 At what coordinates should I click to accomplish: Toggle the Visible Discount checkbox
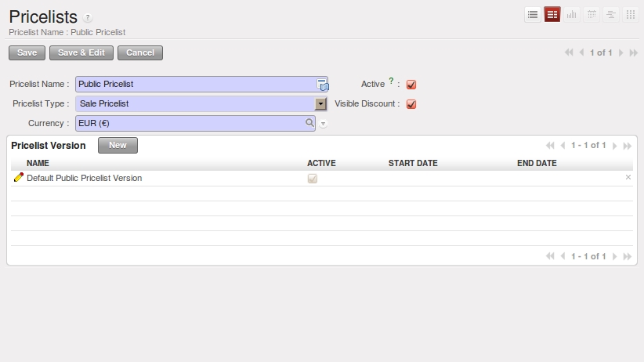pyautogui.click(x=411, y=104)
